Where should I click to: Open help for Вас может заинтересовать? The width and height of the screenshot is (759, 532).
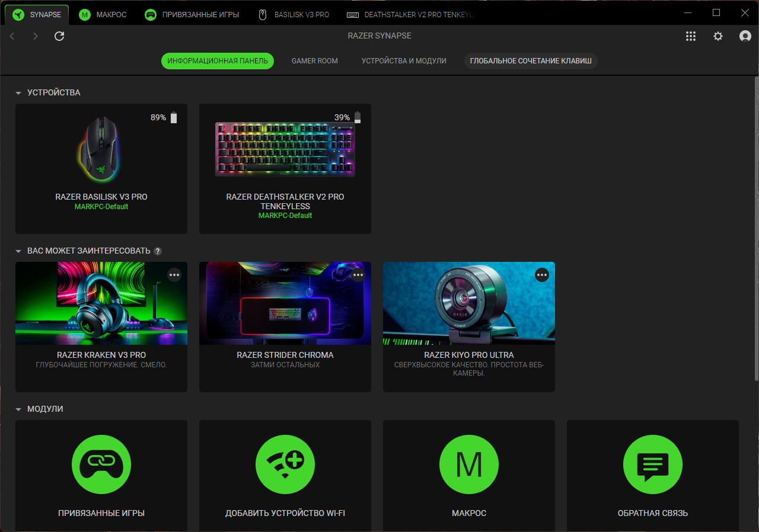158,251
